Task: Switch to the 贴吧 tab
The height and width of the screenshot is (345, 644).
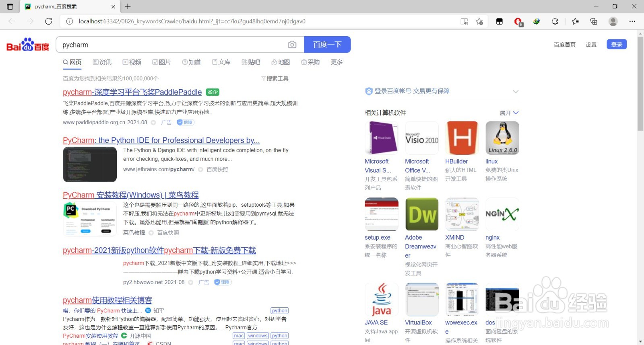Action: click(x=251, y=62)
